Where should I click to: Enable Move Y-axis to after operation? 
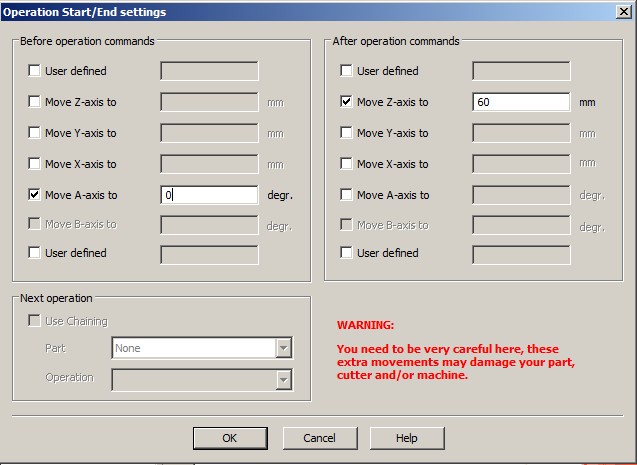coord(347,133)
